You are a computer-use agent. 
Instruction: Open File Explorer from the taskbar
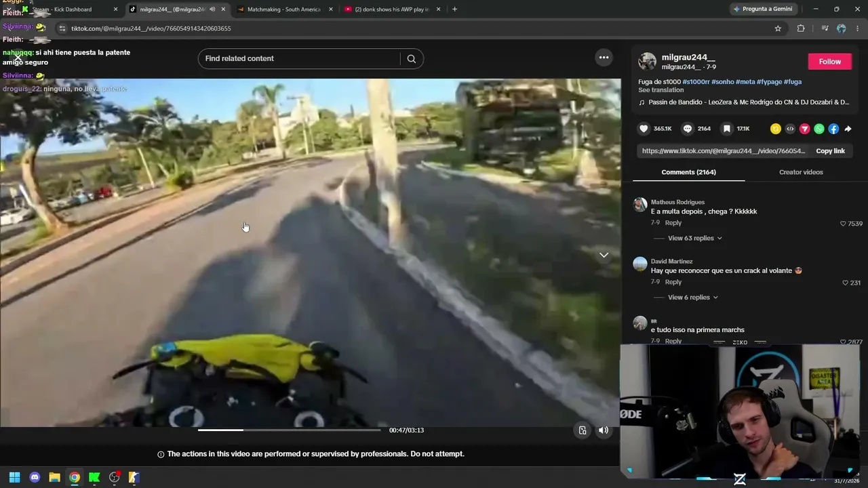click(x=54, y=478)
